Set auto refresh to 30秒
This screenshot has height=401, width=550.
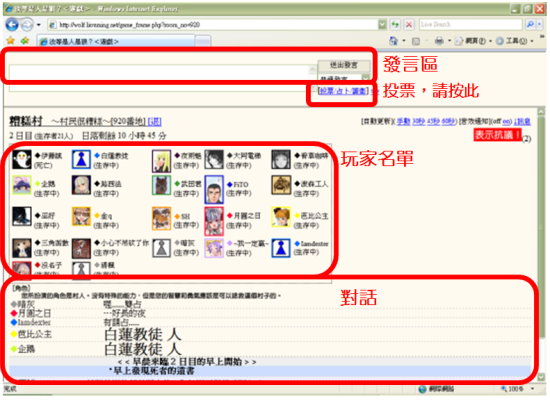point(418,121)
